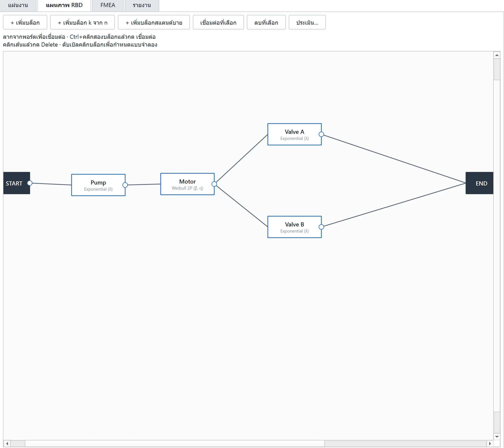
Task: Select the connector from Motor to Valve A
Action: click(x=242, y=158)
